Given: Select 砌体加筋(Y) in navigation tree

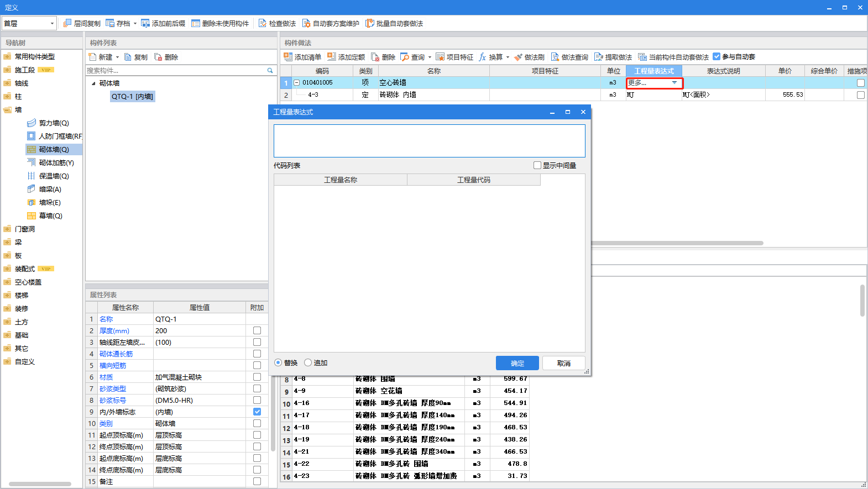Looking at the screenshot, I should tap(50, 162).
